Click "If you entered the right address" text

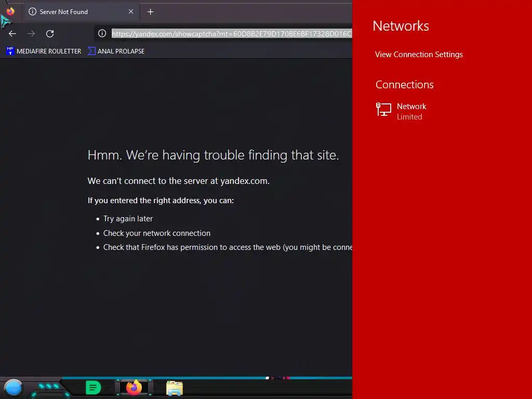161,201
